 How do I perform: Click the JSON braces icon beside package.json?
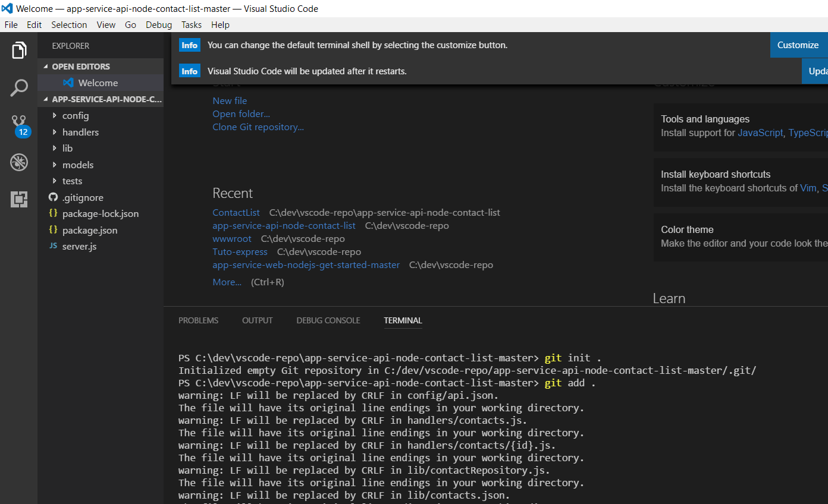53,229
